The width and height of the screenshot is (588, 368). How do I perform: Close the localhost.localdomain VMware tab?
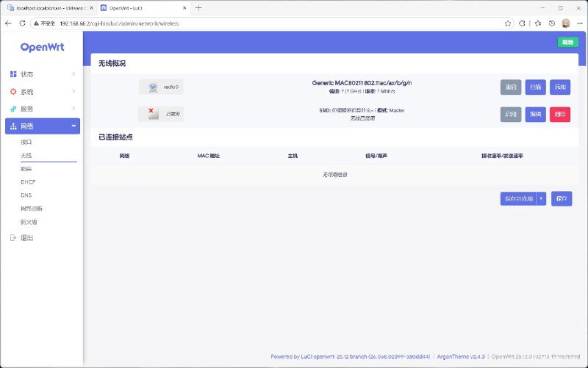coord(91,7)
